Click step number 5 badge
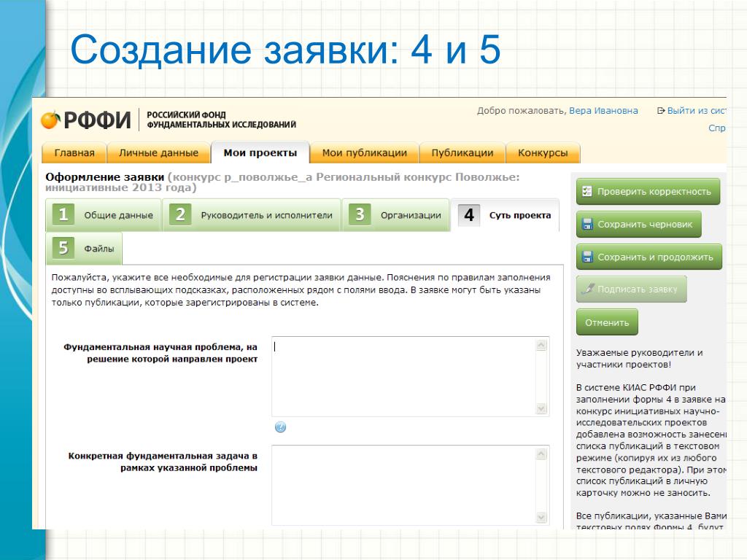The width and height of the screenshot is (747, 560). point(63,248)
